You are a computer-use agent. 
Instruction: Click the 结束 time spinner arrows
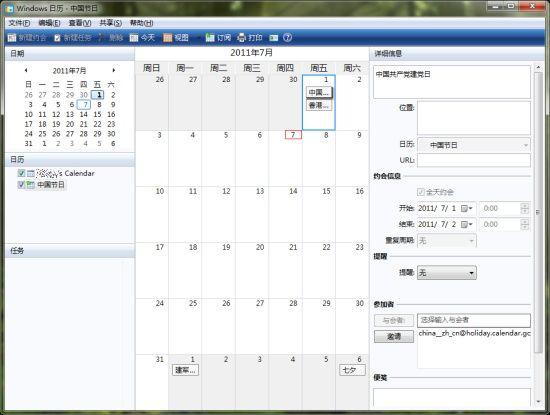(524, 224)
